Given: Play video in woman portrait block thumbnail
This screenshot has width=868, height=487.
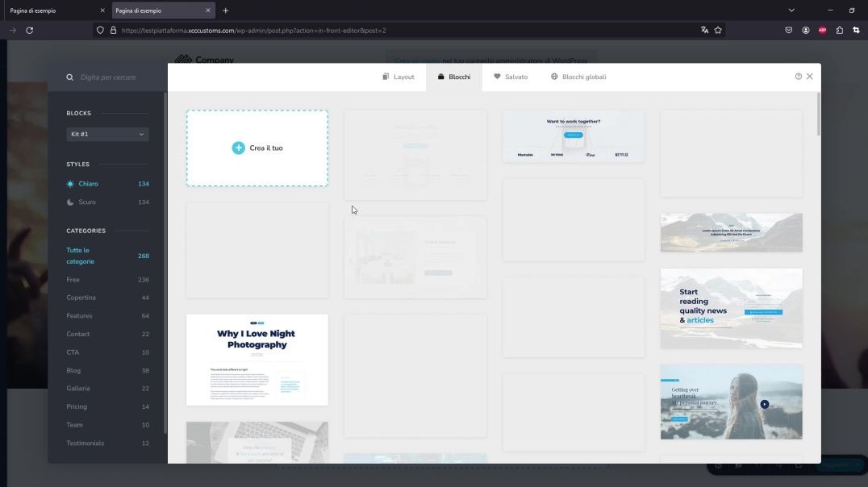Looking at the screenshot, I should point(764,405).
